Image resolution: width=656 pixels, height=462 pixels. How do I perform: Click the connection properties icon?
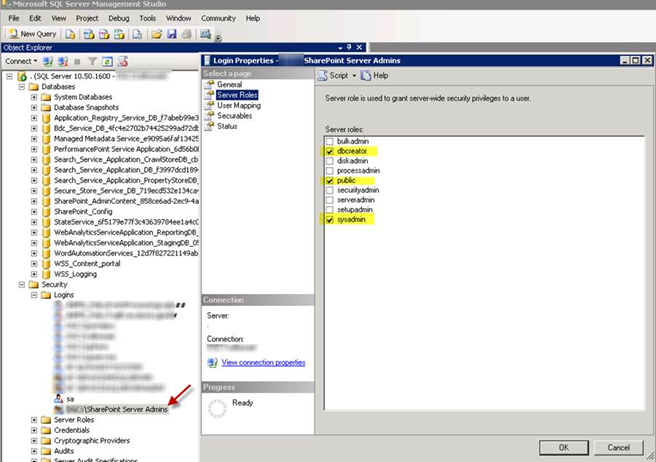coord(213,362)
